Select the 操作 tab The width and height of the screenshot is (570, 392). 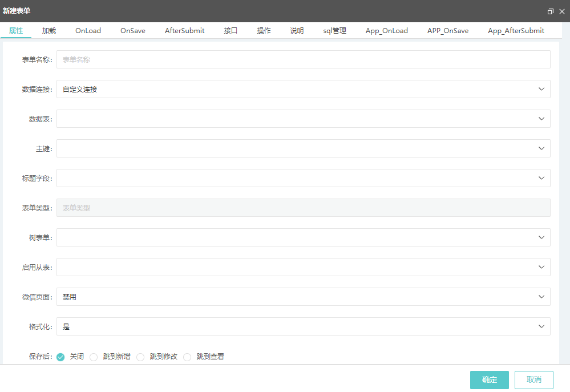264,31
